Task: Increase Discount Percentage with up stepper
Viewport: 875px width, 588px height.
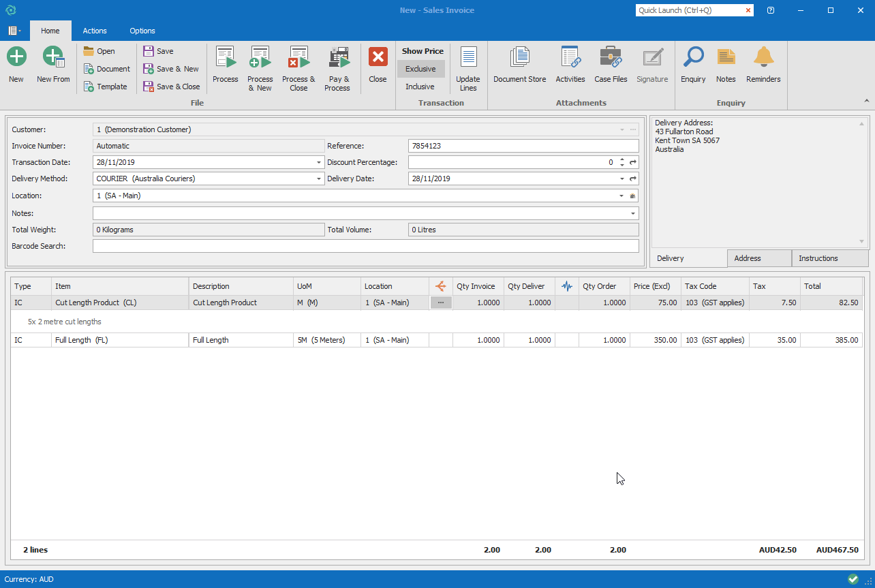Action: 621,159
